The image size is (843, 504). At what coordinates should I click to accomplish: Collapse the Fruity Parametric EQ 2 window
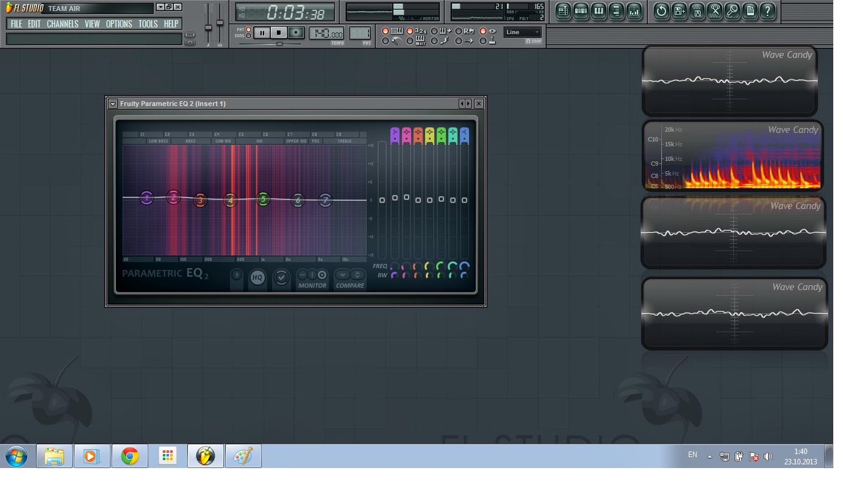113,104
